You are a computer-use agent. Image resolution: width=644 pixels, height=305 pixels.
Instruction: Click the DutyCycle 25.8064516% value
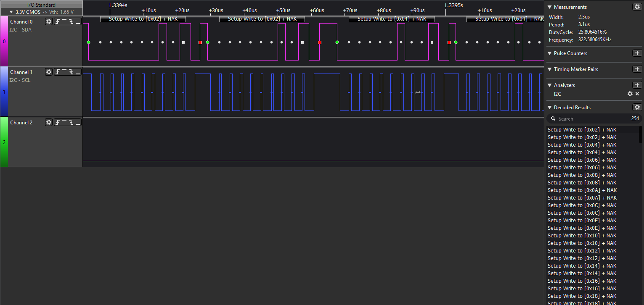pyautogui.click(x=592, y=32)
